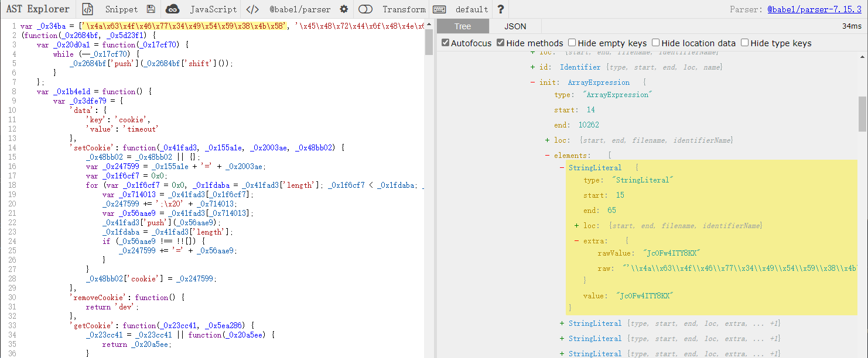Click the floppy disk save icon
This screenshot has height=358, width=868.
pyautogui.click(x=151, y=9)
